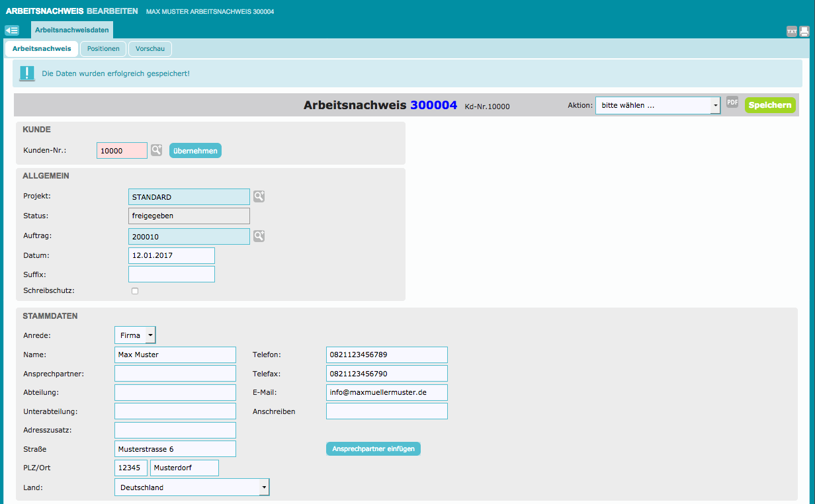Expand the Anrede dropdown
The height and width of the screenshot is (504, 815).
tap(135, 335)
